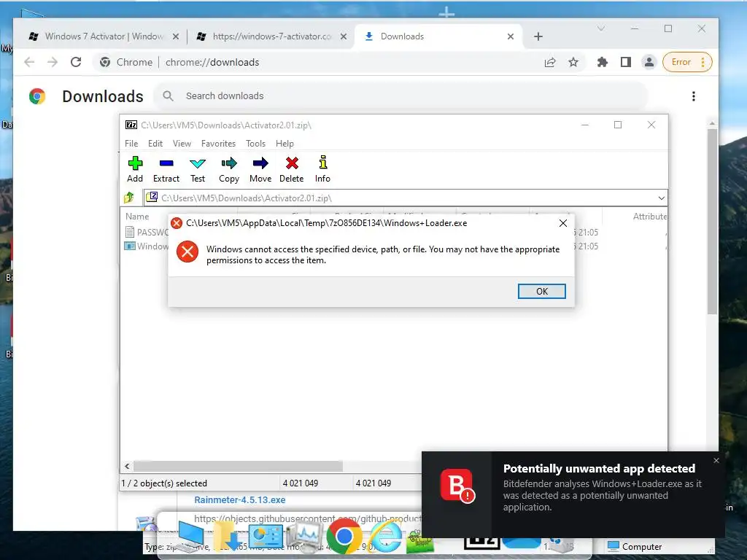This screenshot has width=747, height=560.
Task: Click the 7-Zip archive path field
Action: tap(400, 198)
